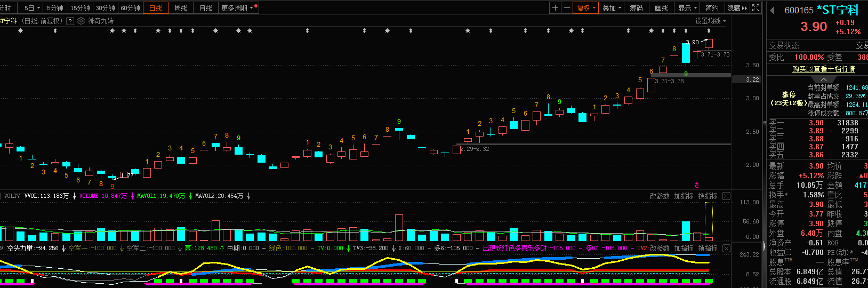This screenshot has width=868, height=288.
Task: Toggle the 画线 drawing tools
Action: [x=662, y=8]
